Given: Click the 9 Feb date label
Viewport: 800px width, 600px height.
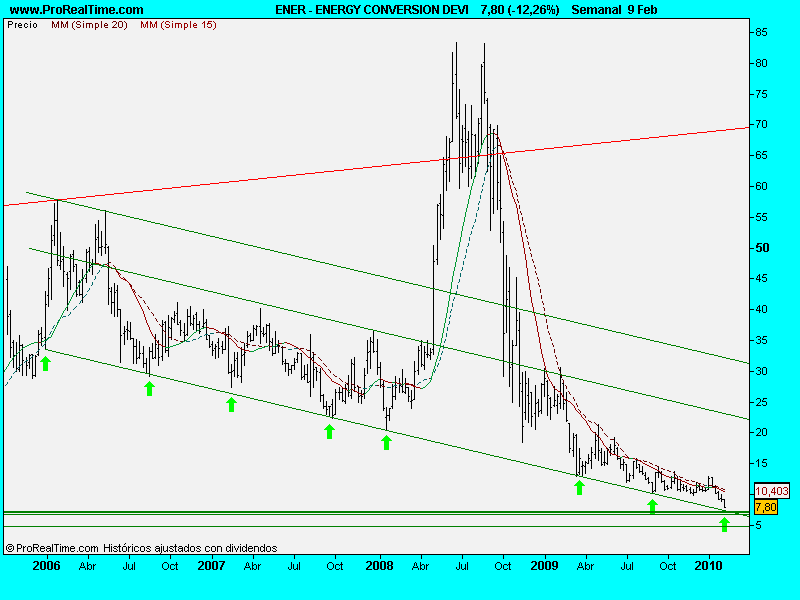Looking at the screenshot, I should click(x=642, y=10).
